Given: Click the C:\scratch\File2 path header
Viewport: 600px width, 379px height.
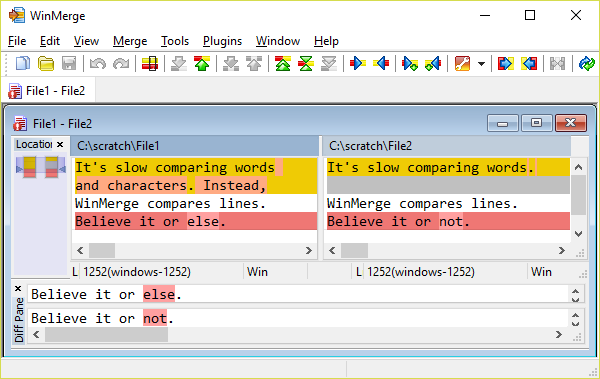Looking at the screenshot, I should tap(447, 146).
